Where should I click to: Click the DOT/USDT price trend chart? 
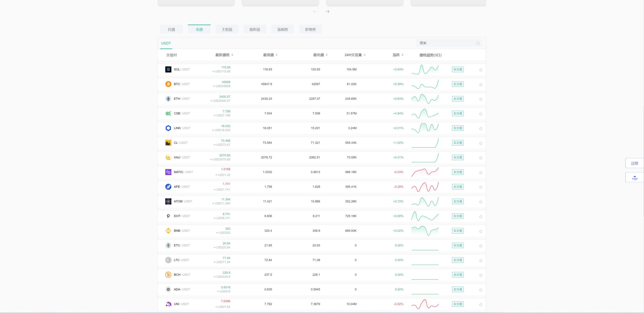pyautogui.click(x=425, y=216)
